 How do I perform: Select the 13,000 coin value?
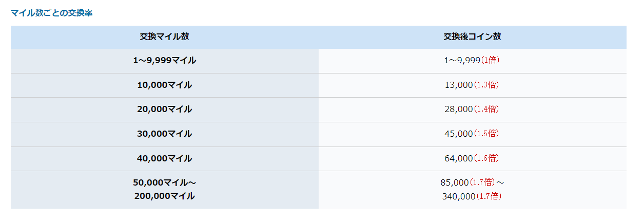459,85
